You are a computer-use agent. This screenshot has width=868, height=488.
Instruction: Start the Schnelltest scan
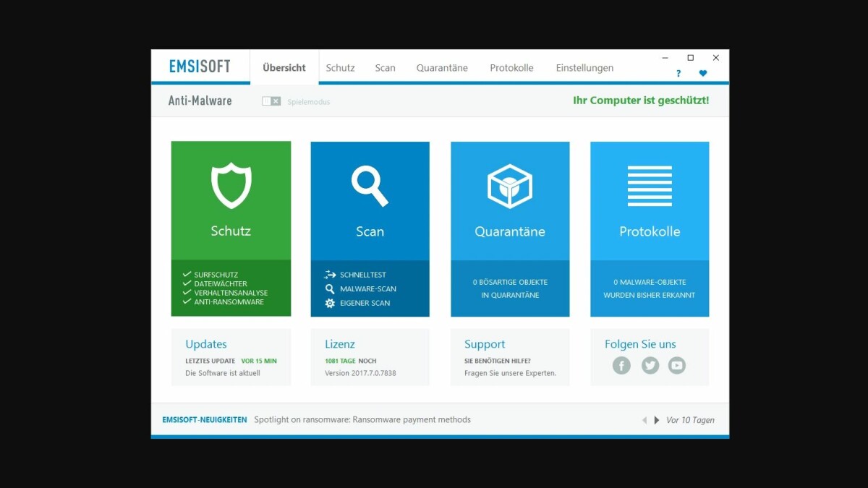363,275
